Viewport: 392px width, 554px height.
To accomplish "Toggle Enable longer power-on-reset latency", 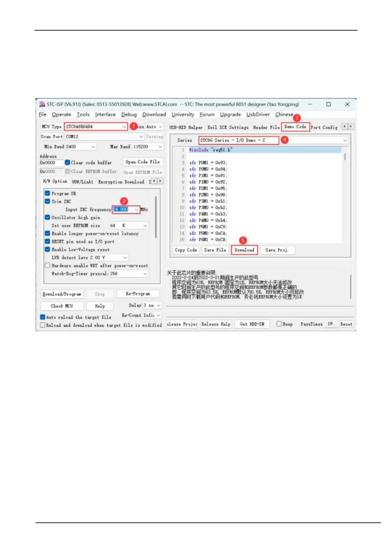I will [47, 234].
